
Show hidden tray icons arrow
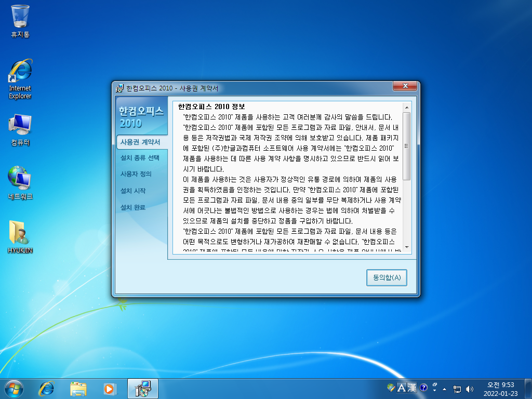point(445,389)
